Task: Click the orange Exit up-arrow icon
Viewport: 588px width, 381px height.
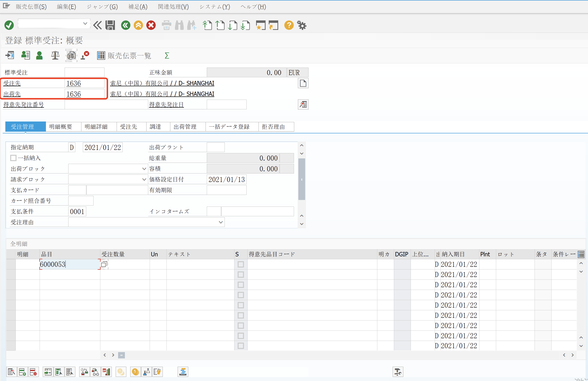Action: 138,25
